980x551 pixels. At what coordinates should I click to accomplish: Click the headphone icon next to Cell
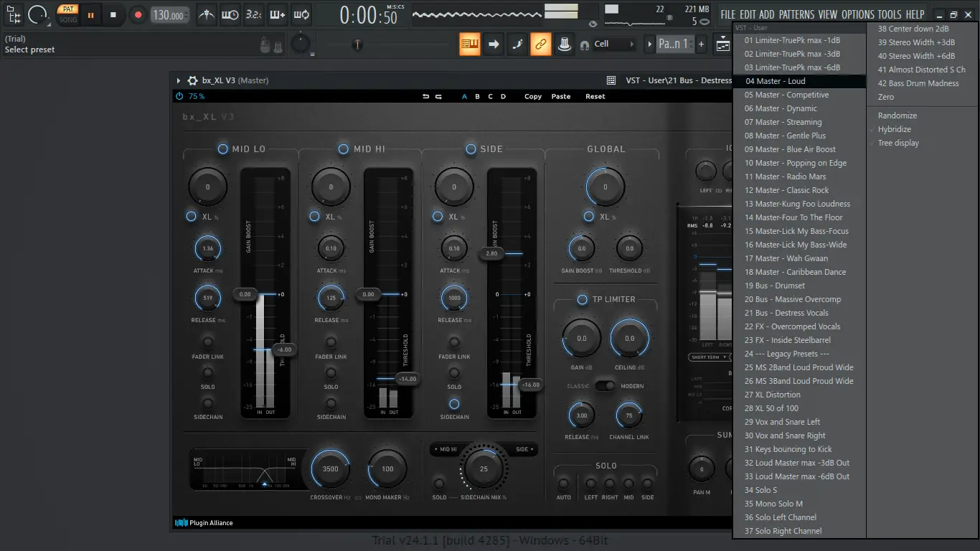pyautogui.click(x=585, y=44)
